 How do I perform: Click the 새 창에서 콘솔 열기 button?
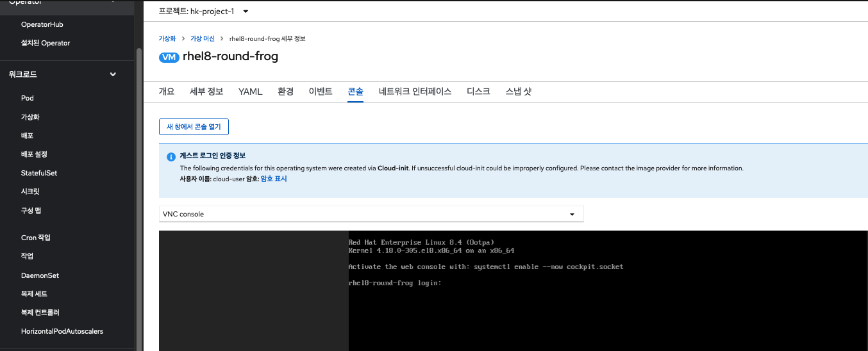click(194, 127)
